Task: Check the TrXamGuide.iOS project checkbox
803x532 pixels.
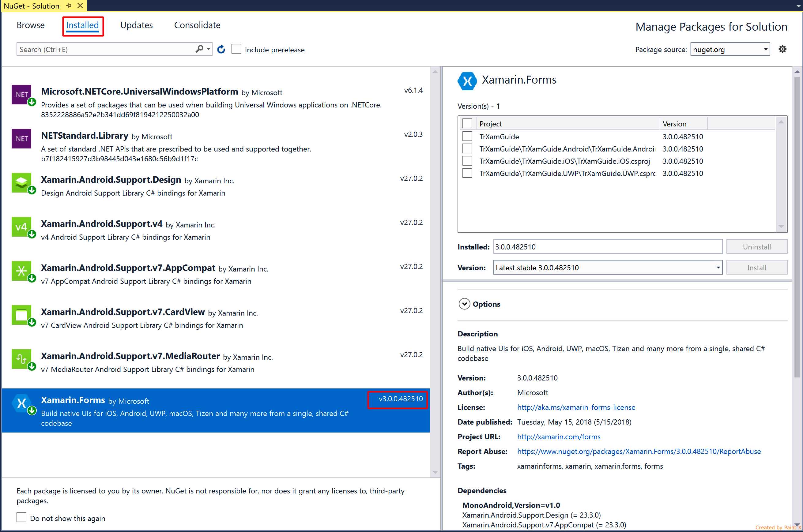Action: [x=467, y=161]
